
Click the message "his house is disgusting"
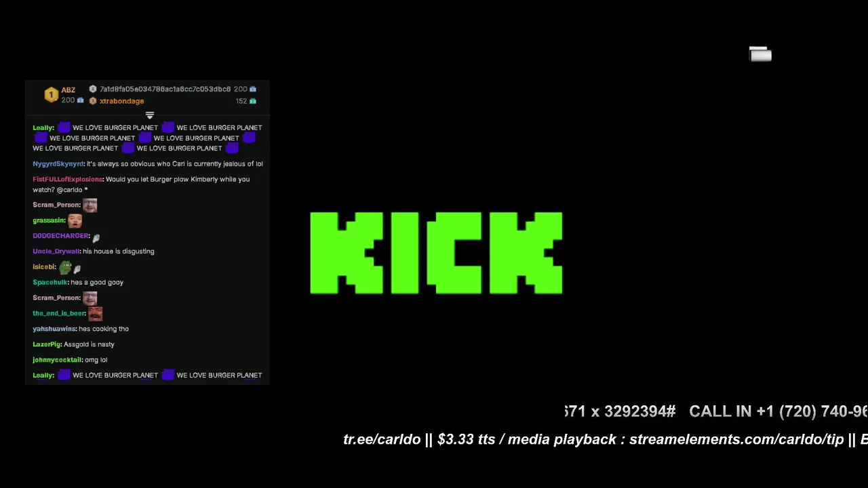119,251
